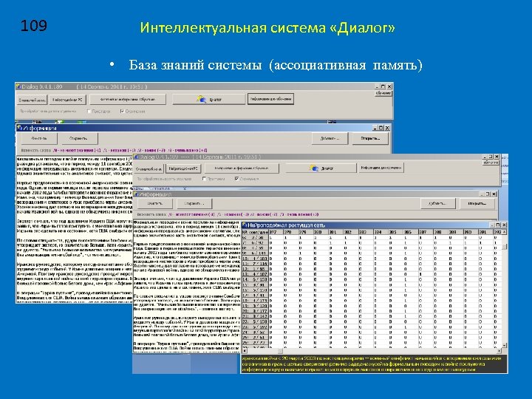Click the Открыть... button in the front Информация window
This screenshot has height=399, width=532.
coord(477,203)
